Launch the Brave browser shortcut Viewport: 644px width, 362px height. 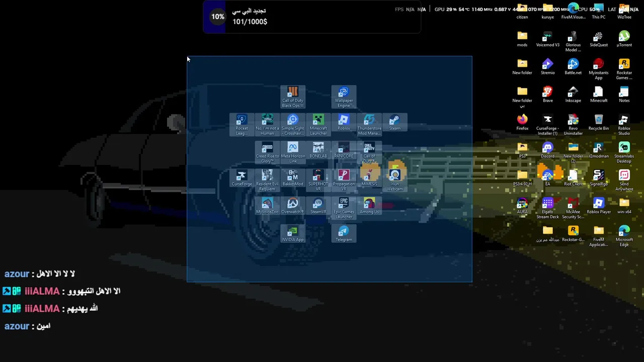547,95
